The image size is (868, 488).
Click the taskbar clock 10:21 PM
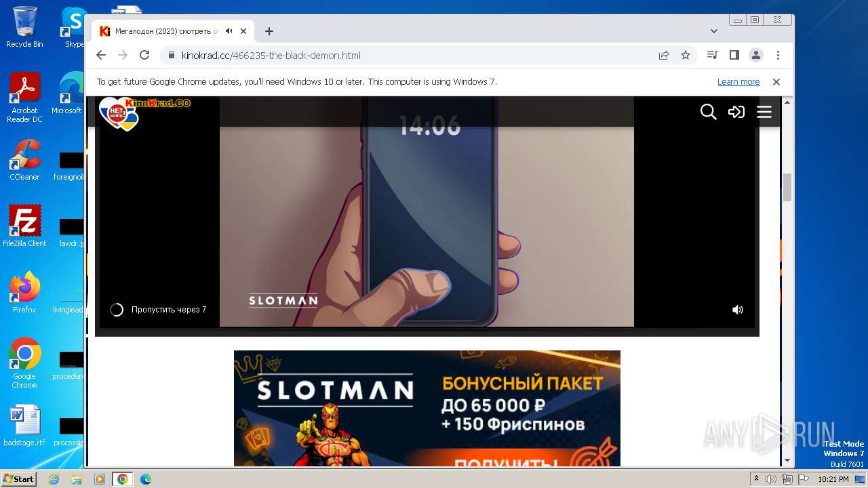pyautogui.click(x=833, y=479)
